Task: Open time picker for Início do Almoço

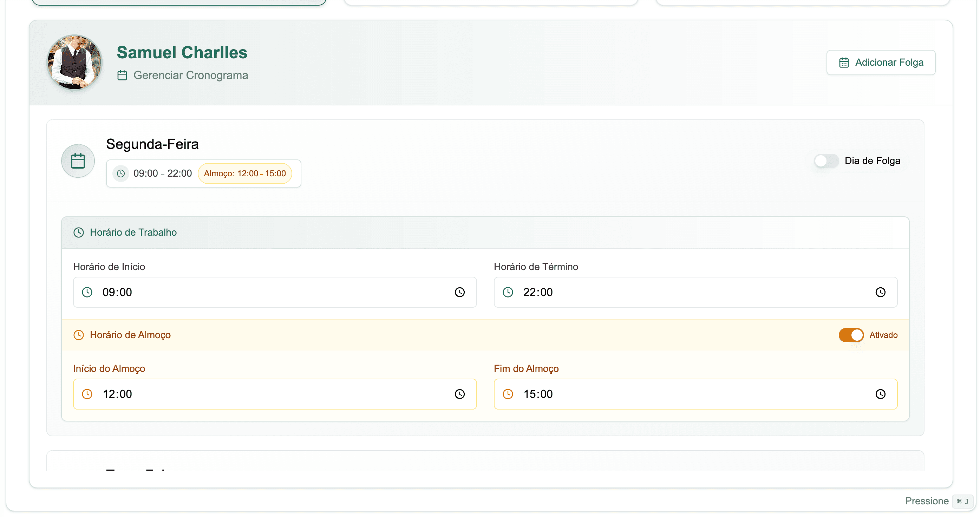Action: coord(459,394)
